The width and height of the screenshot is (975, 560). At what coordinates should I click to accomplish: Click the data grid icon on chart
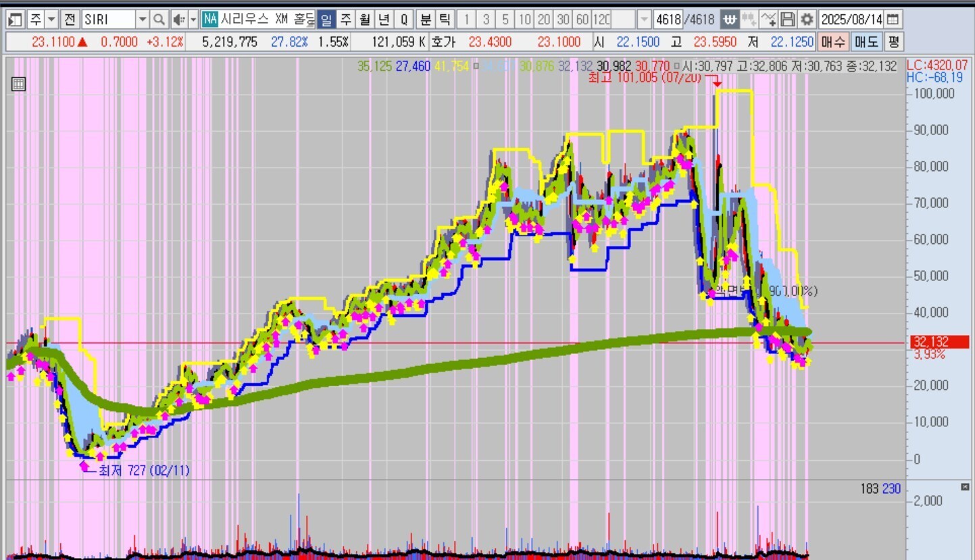pyautogui.click(x=19, y=84)
